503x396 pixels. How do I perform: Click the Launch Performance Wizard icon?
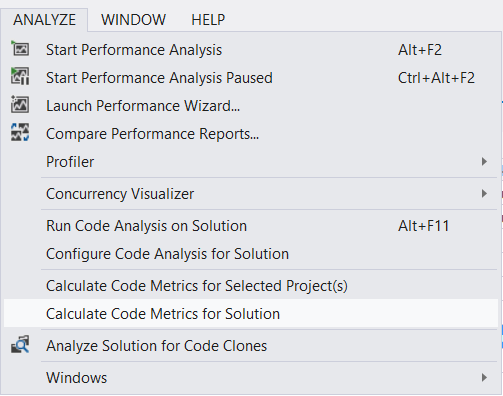click(20, 105)
